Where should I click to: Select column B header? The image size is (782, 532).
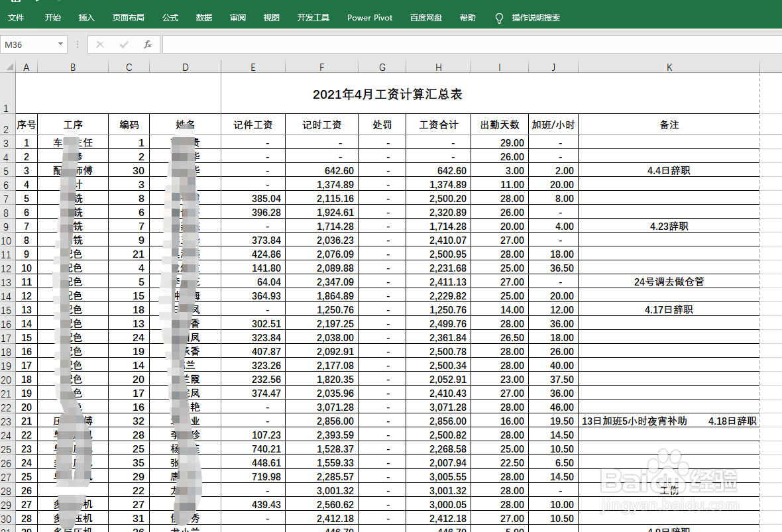(73, 67)
